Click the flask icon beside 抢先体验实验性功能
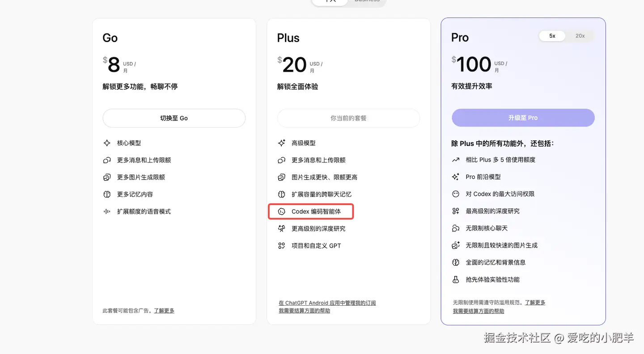The image size is (644, 354). click(x=456, y=280)
